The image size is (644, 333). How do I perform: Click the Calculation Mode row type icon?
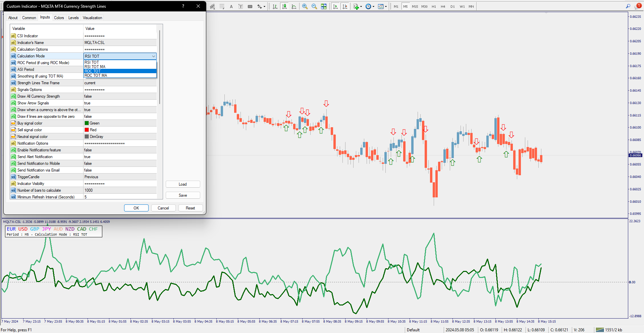click(13, 56)
